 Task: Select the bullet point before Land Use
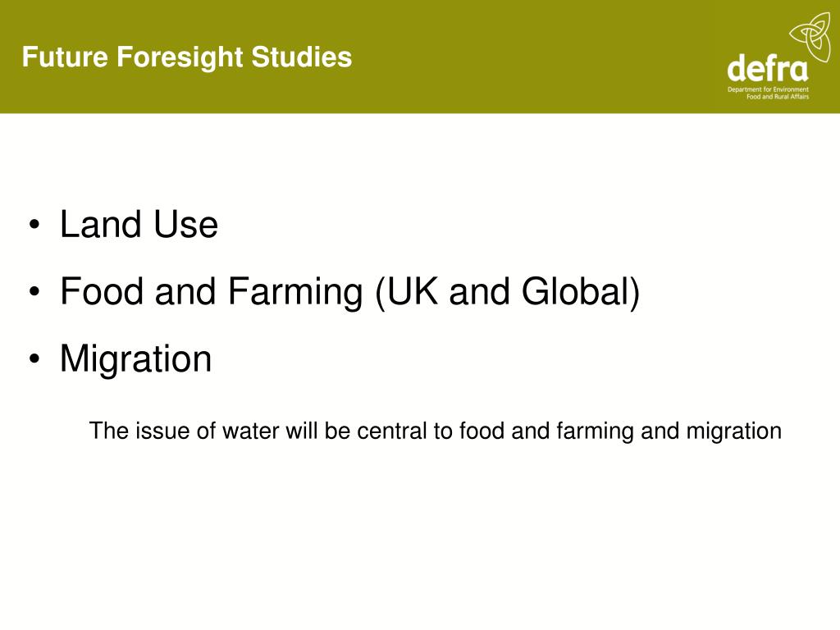pyautogui.click(x=34, y=226)
